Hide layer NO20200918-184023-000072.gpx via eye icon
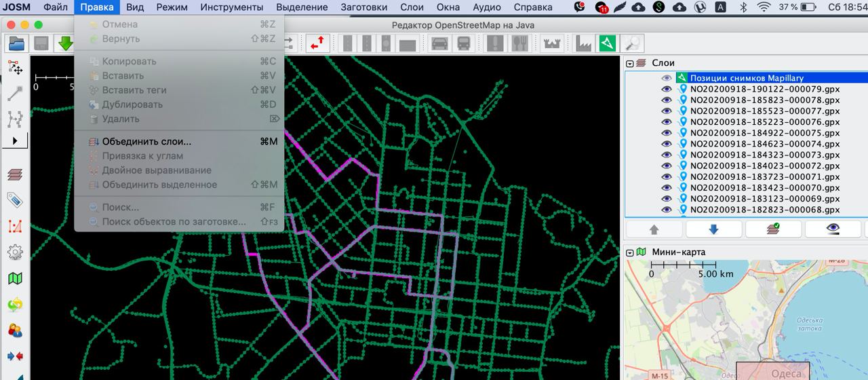 [667, 166]
